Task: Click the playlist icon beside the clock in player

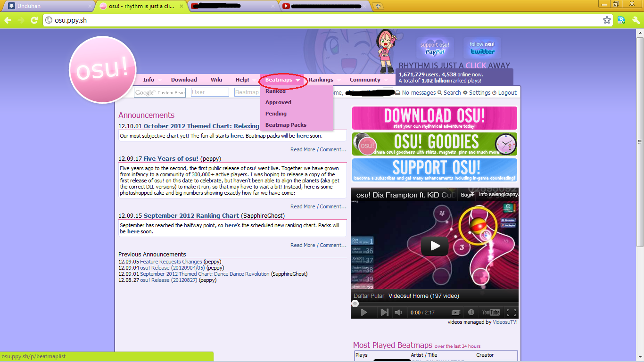Action: coord(456,312)
